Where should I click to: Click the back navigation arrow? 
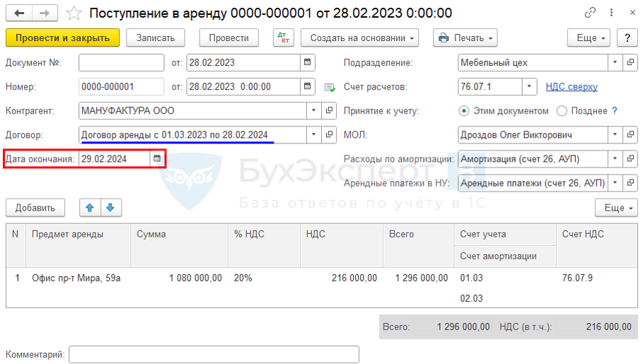(x=19, y=13)
